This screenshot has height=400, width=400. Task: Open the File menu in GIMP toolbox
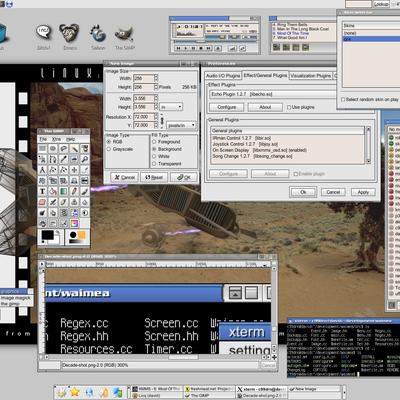[43, 139]
